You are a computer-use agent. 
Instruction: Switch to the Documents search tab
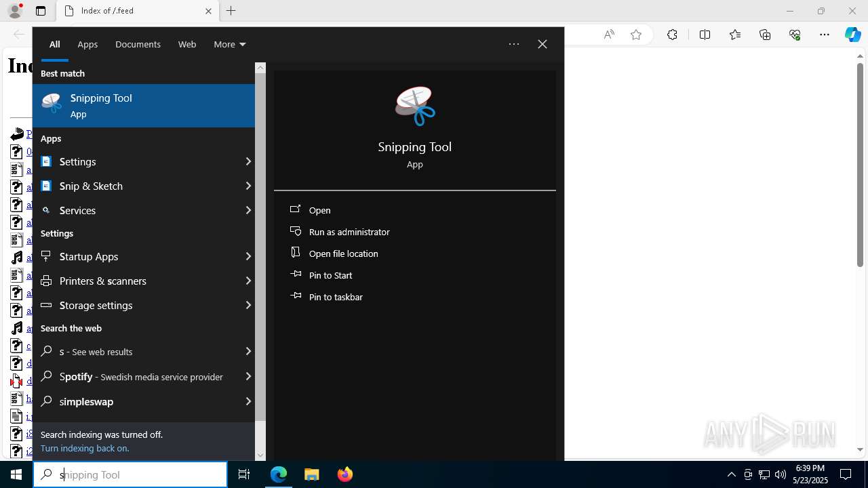(x=138, y=44)
